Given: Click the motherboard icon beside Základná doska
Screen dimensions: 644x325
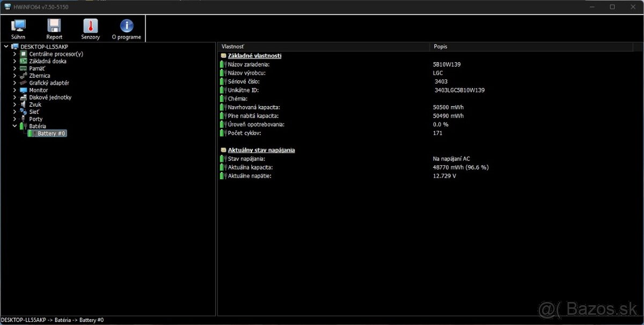Looking at the screenshot, I should (23, 61).
